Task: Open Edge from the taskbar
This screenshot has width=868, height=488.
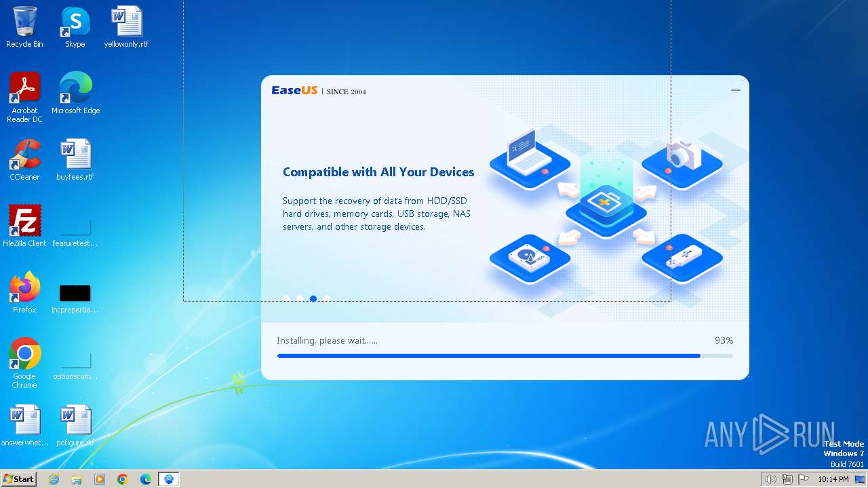Action: (x=146, y=479)
